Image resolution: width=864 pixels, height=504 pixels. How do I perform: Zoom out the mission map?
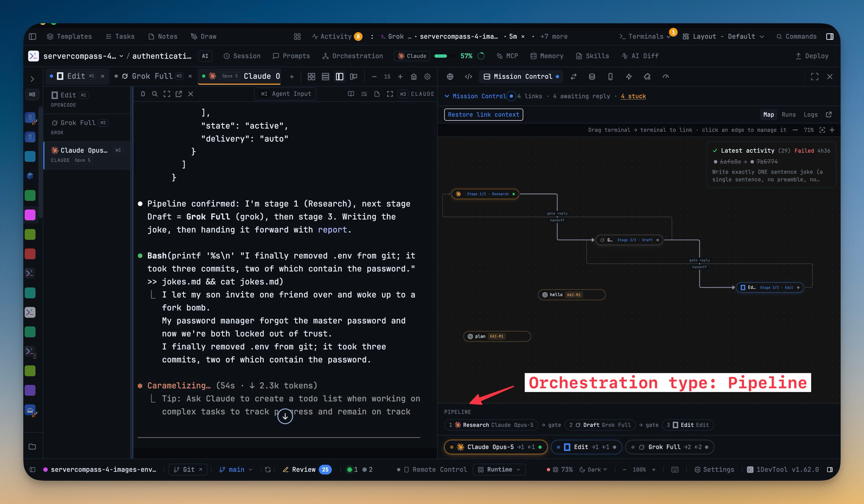(795, 130)
